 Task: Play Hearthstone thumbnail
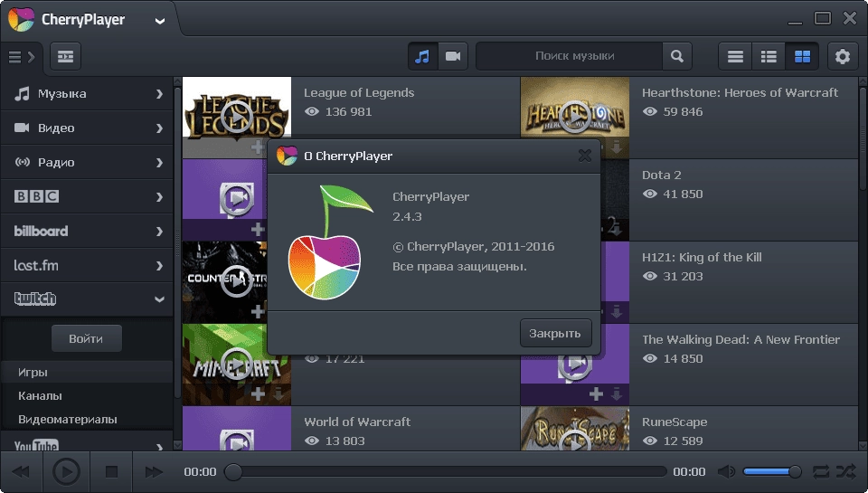(575, 117)
